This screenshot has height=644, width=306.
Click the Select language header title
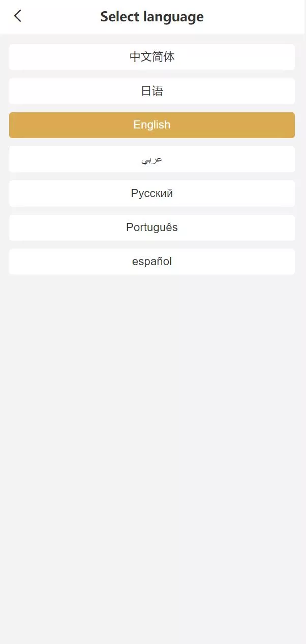click(152, 17)
